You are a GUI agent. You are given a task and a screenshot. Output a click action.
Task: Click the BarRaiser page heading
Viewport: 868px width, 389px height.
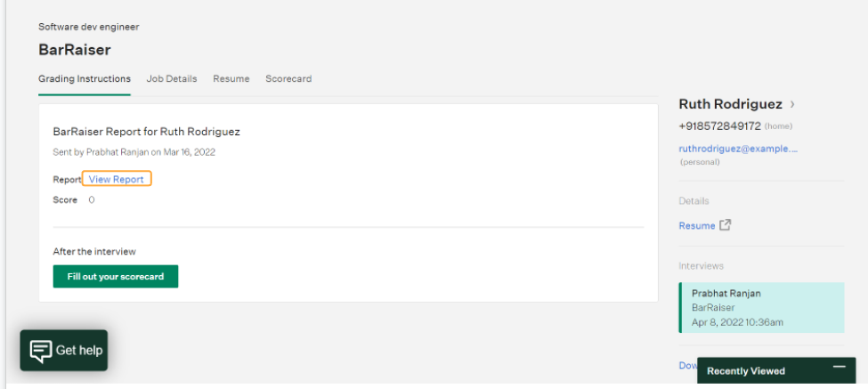(75, 50)
